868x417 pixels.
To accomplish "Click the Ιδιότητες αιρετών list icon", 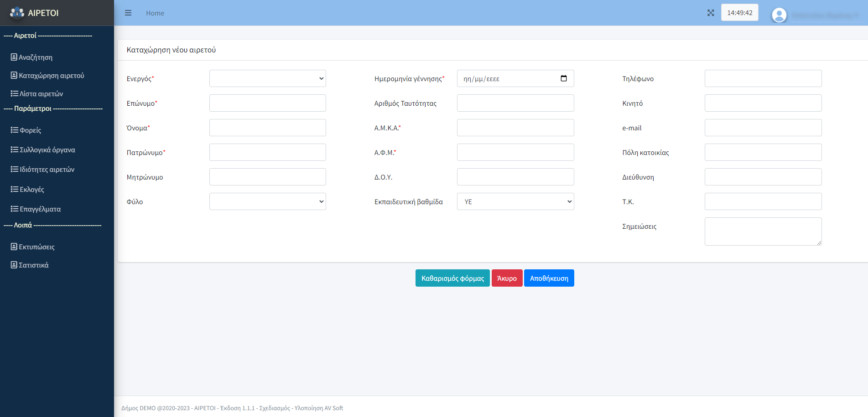I will pos(15,169).
